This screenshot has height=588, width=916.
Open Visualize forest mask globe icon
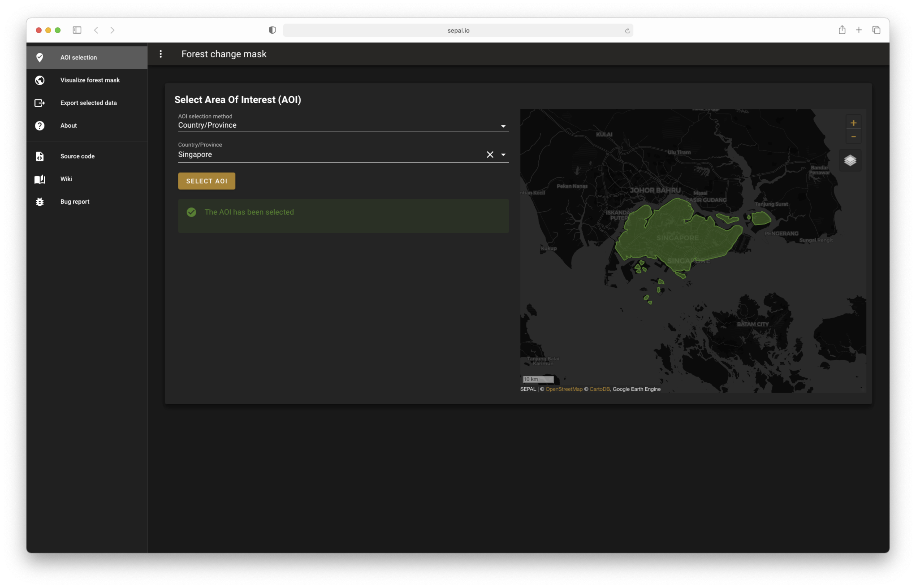[40, 80]
